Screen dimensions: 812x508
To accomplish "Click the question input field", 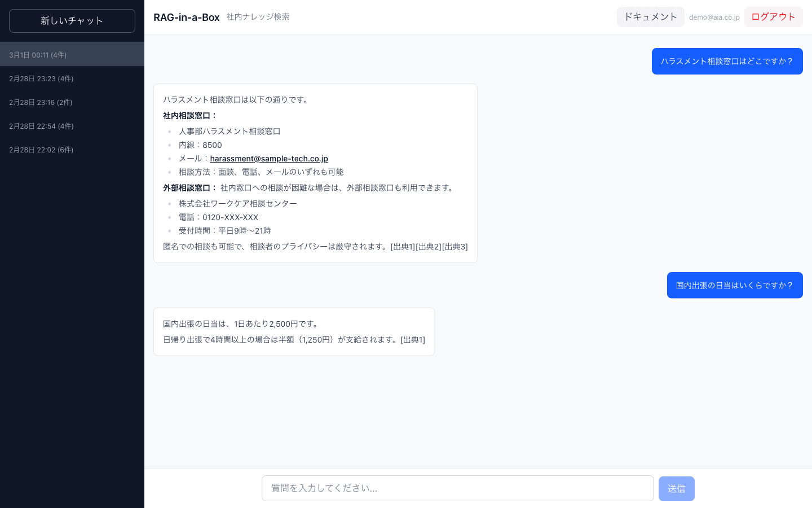I will click(458, 488).
